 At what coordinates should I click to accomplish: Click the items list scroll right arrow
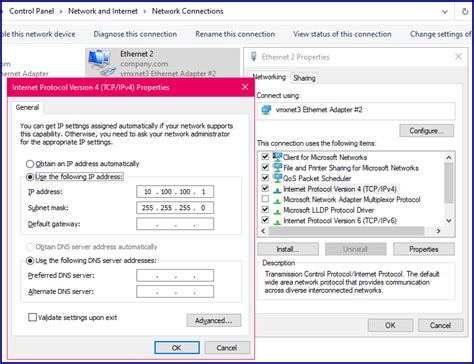(438, 231)
